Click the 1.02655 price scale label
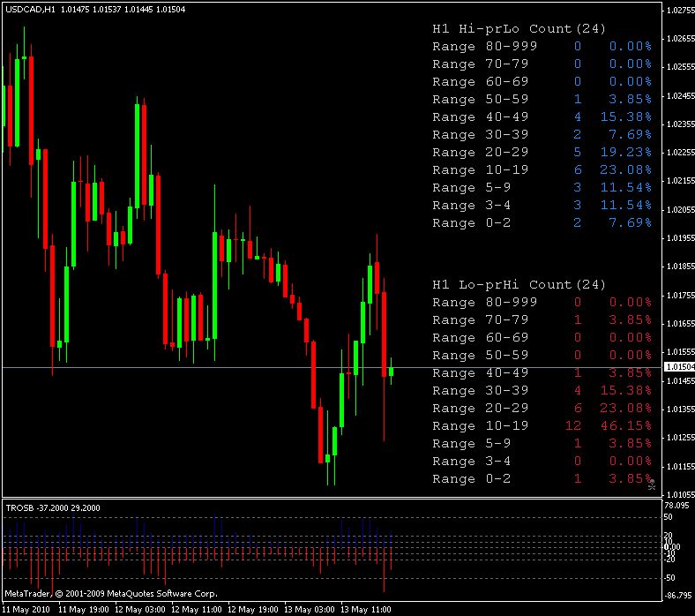Viewport: 695px width, 616px height. (x=681, y=39)
